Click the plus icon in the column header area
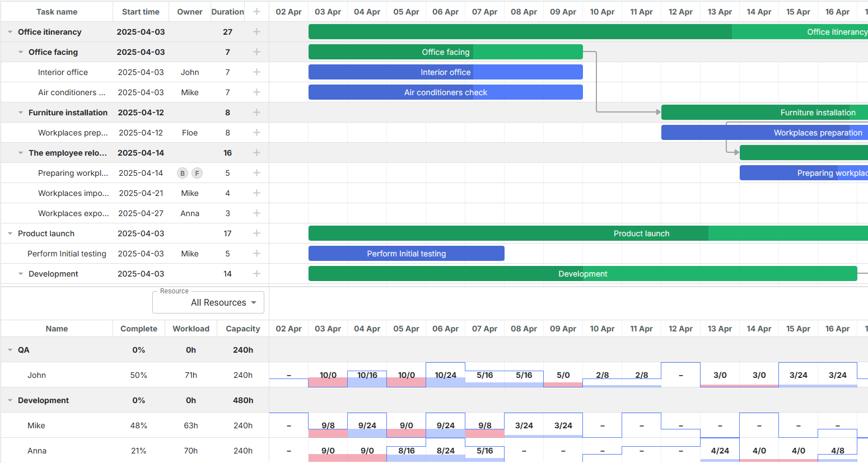The height and width of the screenshot is (463, 868). click(x=256, y=11)
